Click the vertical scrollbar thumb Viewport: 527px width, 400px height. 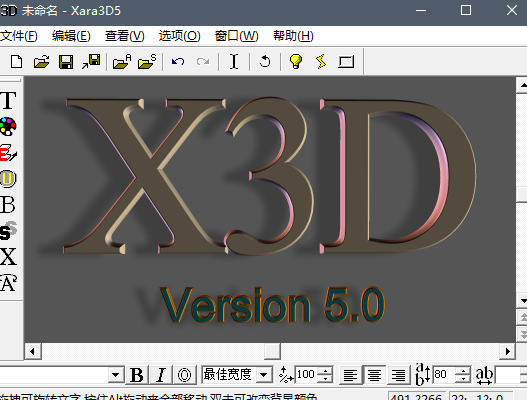click(x=522, y=195)
